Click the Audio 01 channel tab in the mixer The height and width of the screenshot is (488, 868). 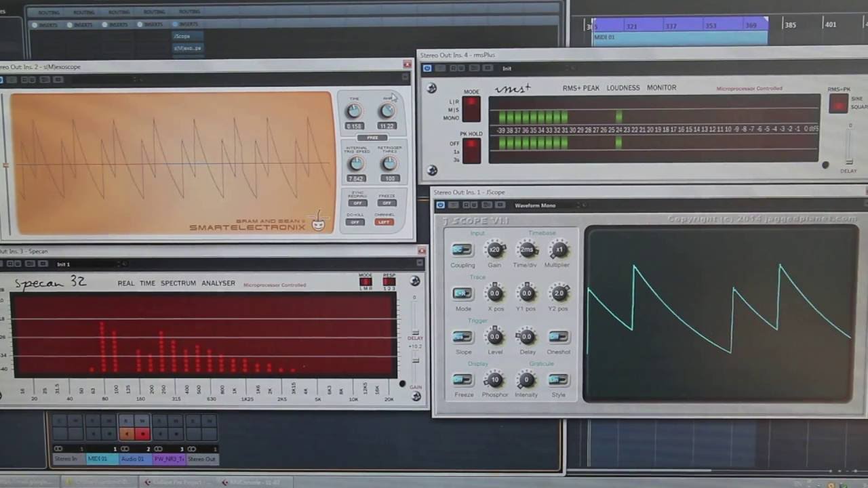[x=135, y=459]
